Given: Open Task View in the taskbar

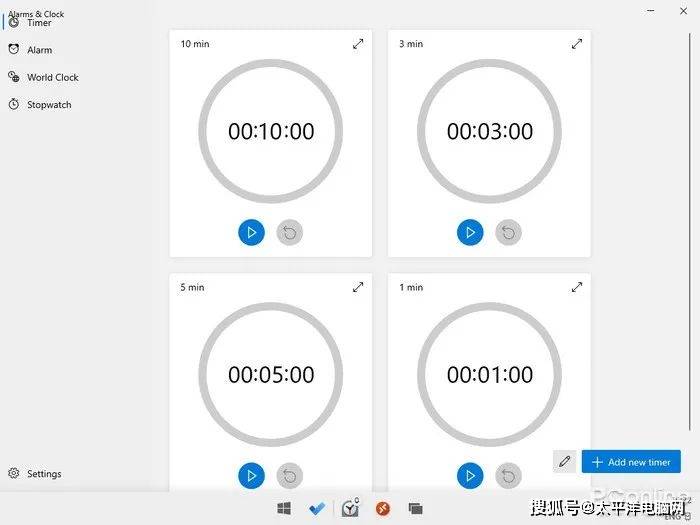Looking at the screenshot, I should (x=415, y=508).
